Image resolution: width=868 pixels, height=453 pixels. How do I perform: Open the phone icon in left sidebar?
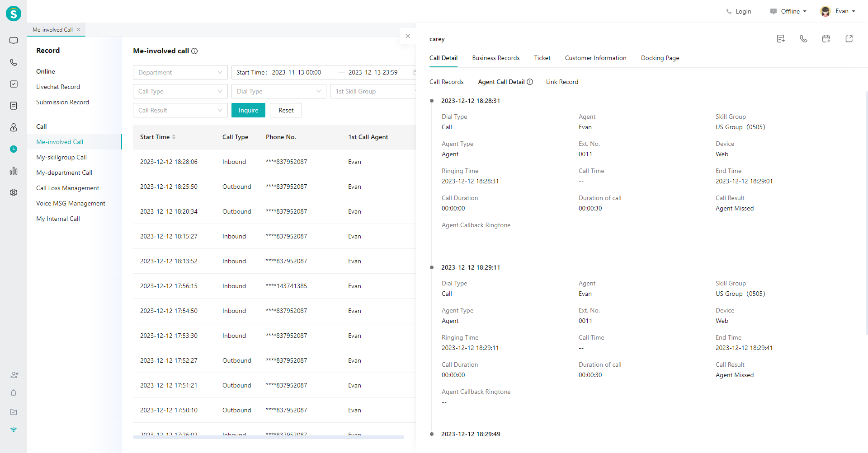click(x=14, y=62)
